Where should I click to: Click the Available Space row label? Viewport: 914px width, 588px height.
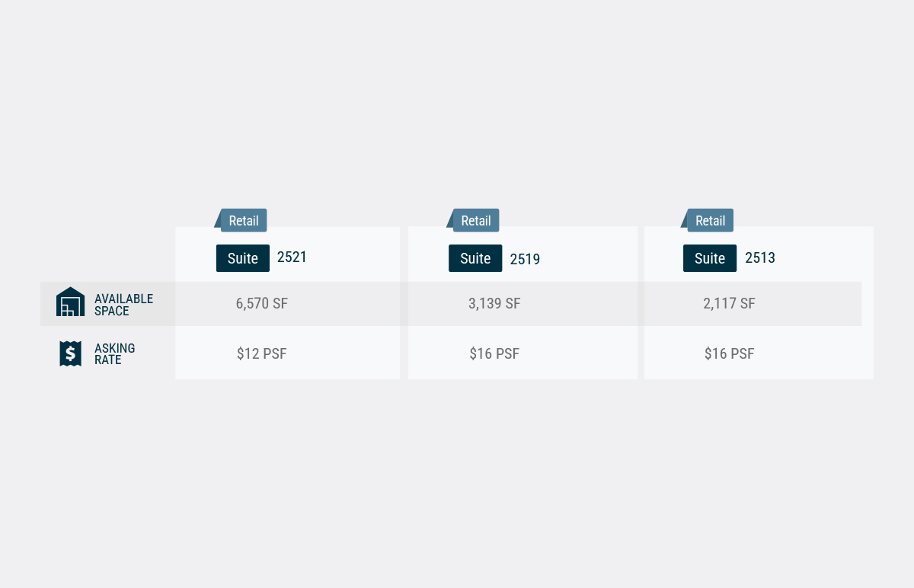pyautogui.click(x=123, y=305)
